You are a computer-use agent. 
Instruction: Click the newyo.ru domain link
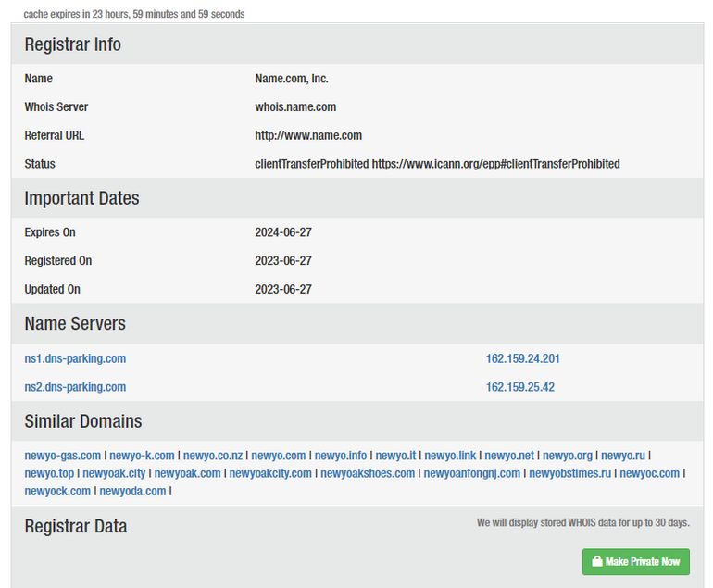point(622,456)
